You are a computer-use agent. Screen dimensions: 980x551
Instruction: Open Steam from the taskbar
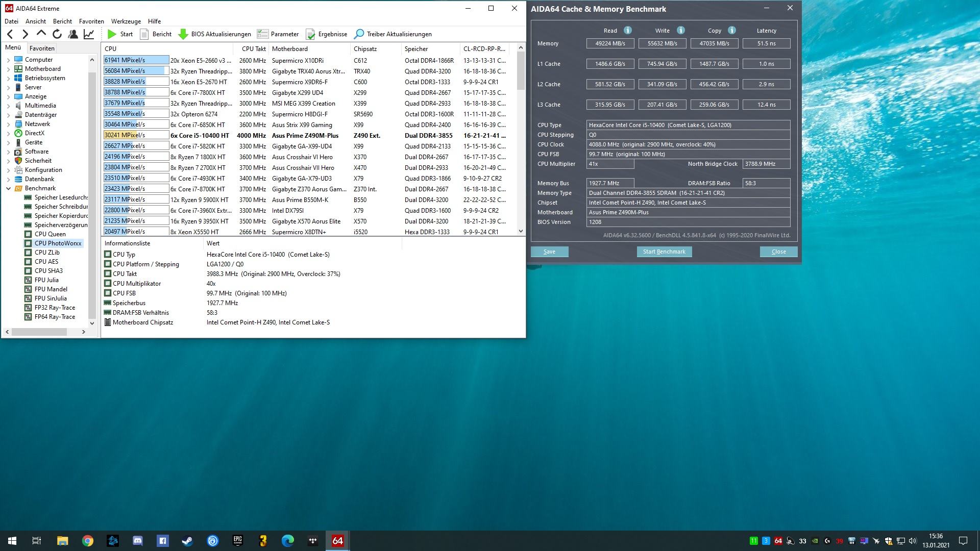pyautogui.click(x=187, y=541)
